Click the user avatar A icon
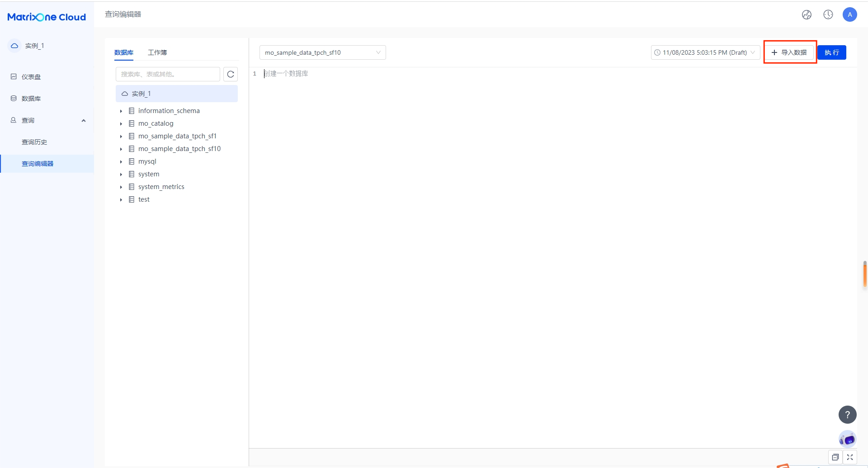Screen dimensions: 868x468 coord(849,15)
